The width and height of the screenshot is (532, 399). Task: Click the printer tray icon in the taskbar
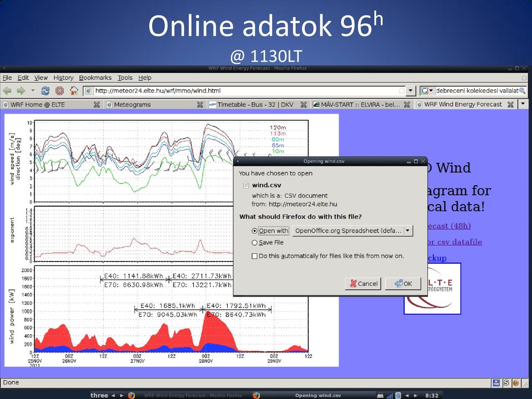(x=380, y=396)
